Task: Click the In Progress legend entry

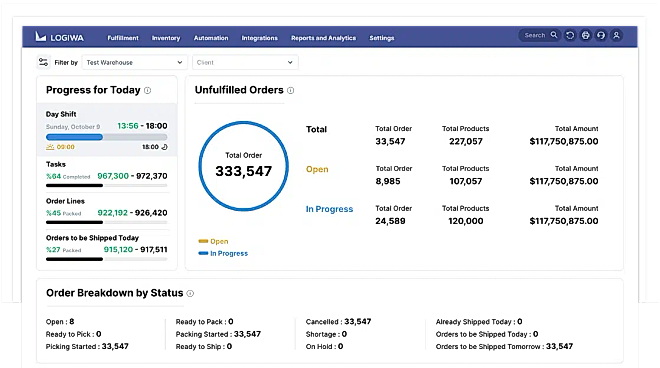Action: click(x=223, y=253)
